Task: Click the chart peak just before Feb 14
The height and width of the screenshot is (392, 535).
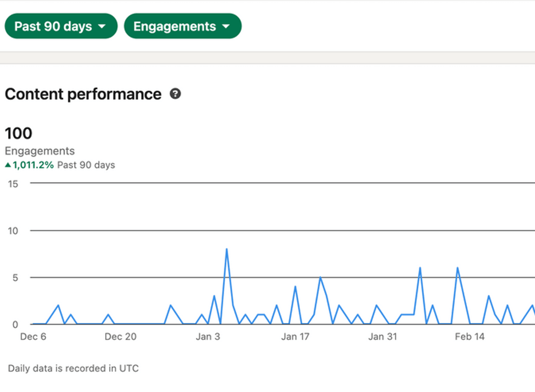Action: (457, 268)
